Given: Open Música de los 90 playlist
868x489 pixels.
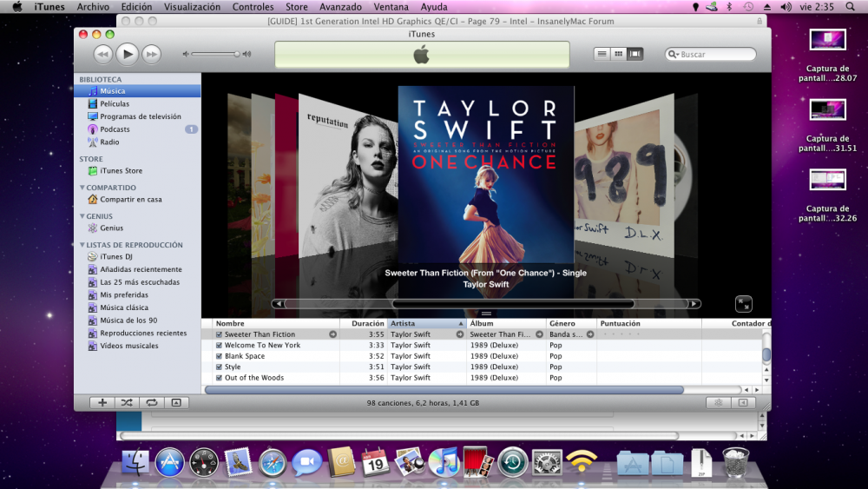Looking at the screenshot, I should click(x=137, y=320).
